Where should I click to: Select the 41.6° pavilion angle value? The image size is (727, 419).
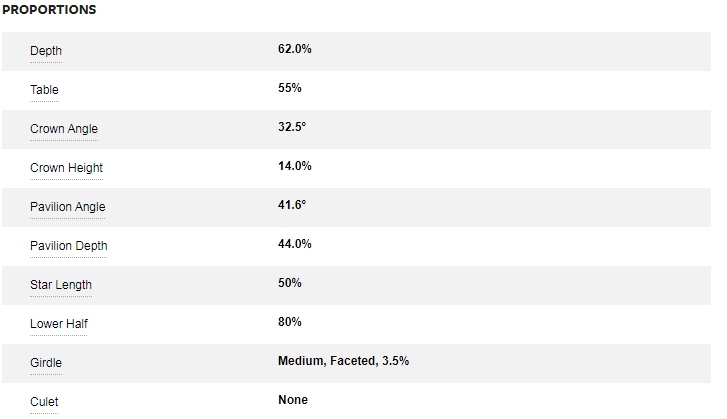(292, 205)
